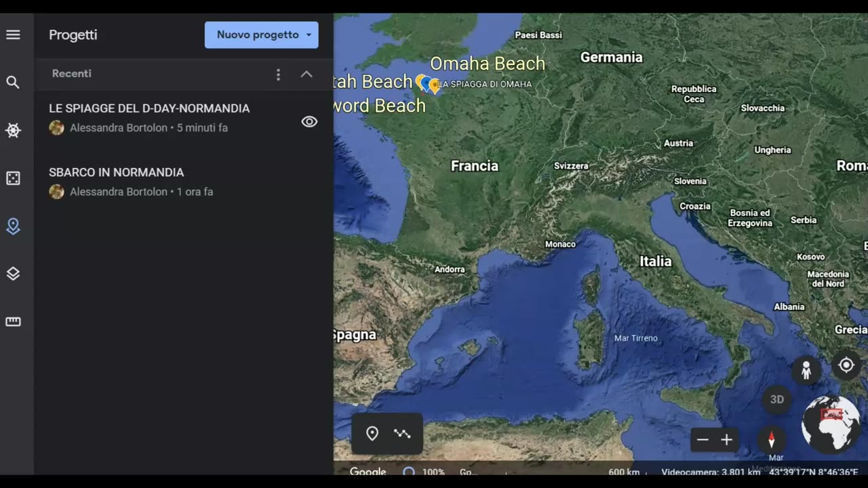This screenshot has width=868, height=488.
Task: Open Nuovo progetto dropdown
Action: (261, 35)
